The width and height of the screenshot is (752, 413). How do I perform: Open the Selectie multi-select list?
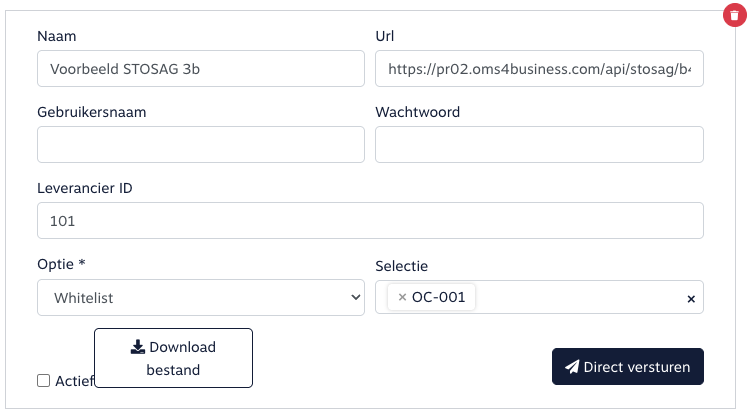580,297
